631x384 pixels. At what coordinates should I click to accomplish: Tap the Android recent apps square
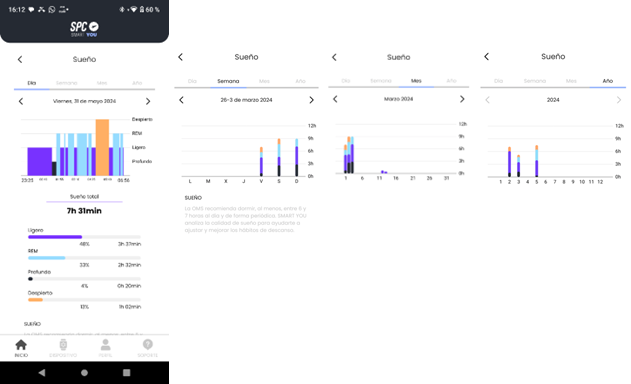click(x=126, y=373)
